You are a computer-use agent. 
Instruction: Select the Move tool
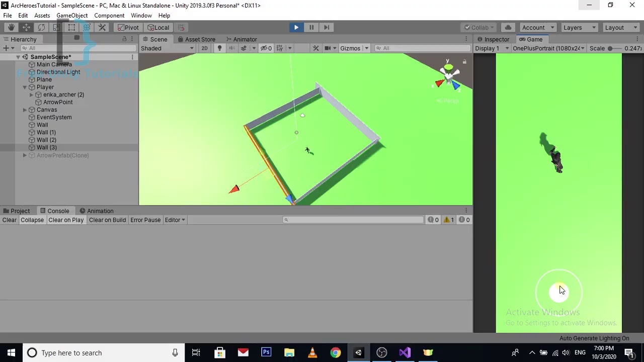[26, 28]
